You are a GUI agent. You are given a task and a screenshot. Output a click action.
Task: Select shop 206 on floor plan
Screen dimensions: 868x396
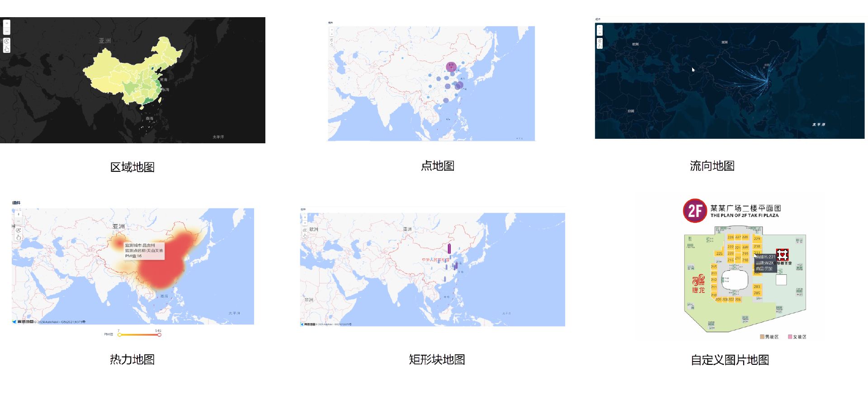pyautogui.click(x=738, y=299)
